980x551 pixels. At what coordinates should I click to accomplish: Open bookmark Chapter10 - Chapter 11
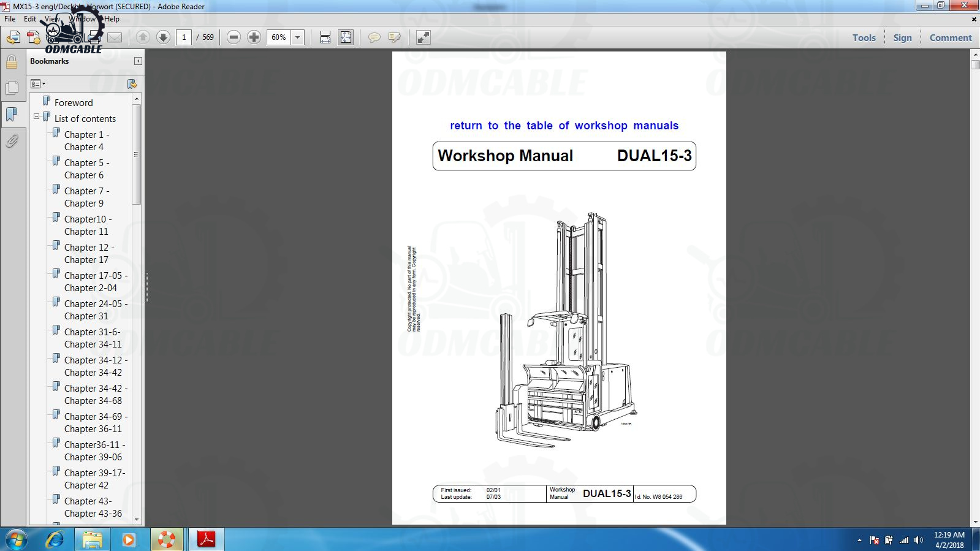click(88, 226)
